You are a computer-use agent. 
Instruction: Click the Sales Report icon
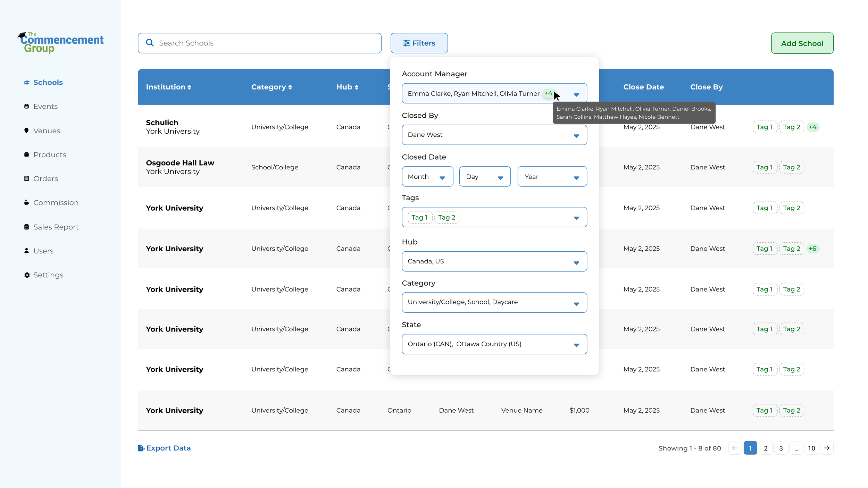click(26, 227)
